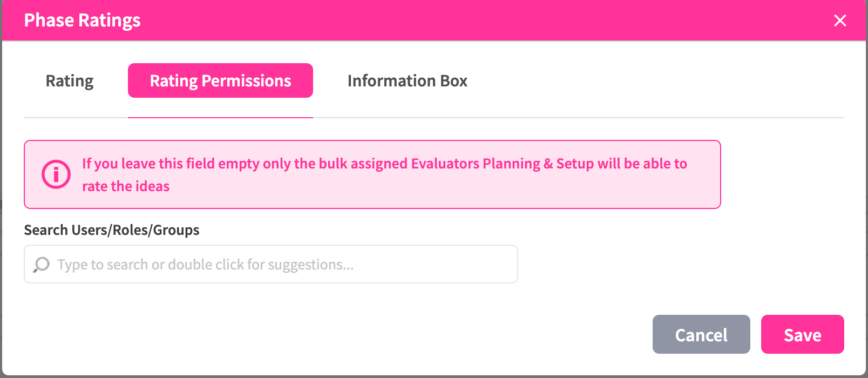Select the Rating Permissions tab
The height and width of the screenshot is (378, 868).
click(220, 81)
